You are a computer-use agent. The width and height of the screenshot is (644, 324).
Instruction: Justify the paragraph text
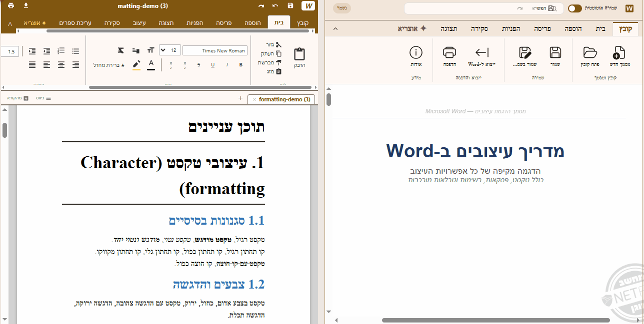[32, 64]
